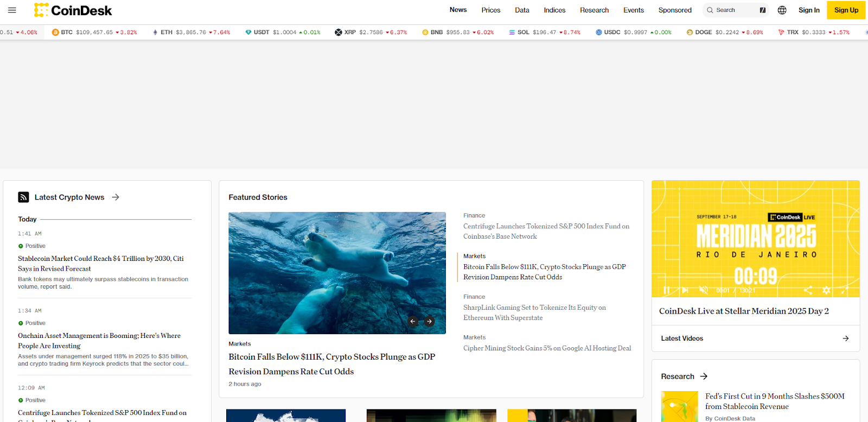The width and height of the screenshot is (868, 422).
Task: Expand video to fullscreen
Action: (845, 290)
